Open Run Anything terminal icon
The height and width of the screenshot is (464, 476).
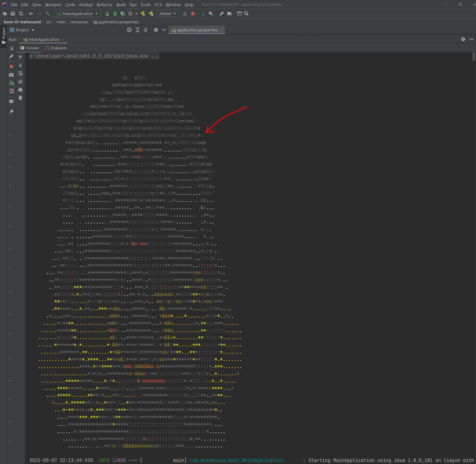[239, 14]
